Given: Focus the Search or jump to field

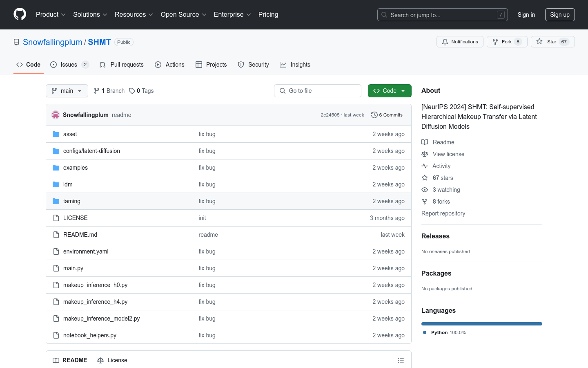Looking at the screenshot, I should click(443, 15).
